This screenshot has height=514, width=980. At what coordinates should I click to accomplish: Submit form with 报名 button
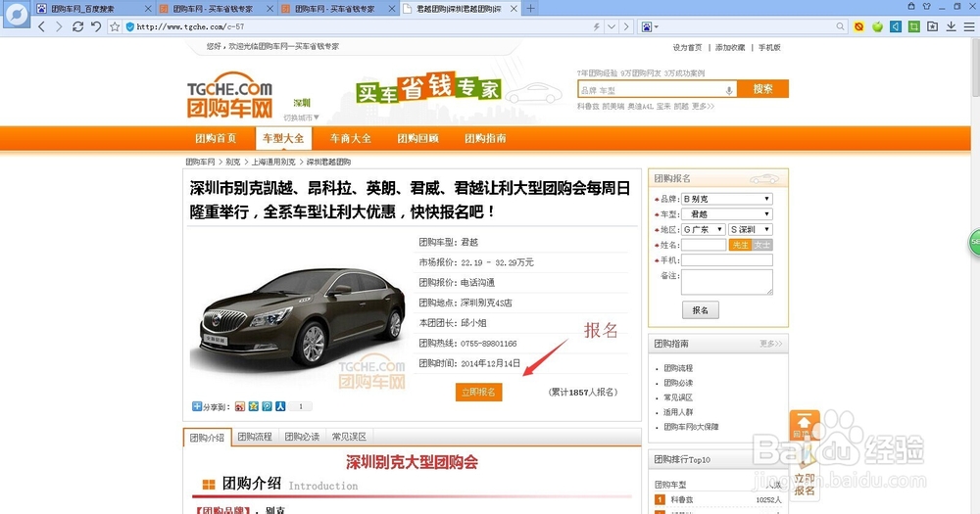(x=700, y=309)
